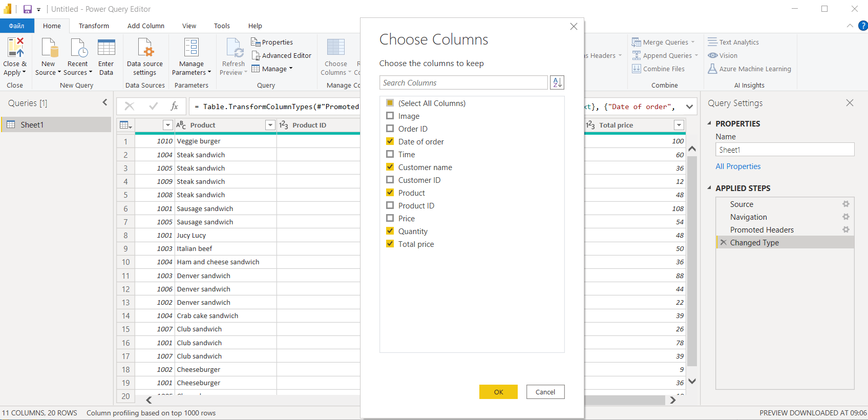Click the query Name input field

coord(785,150)
